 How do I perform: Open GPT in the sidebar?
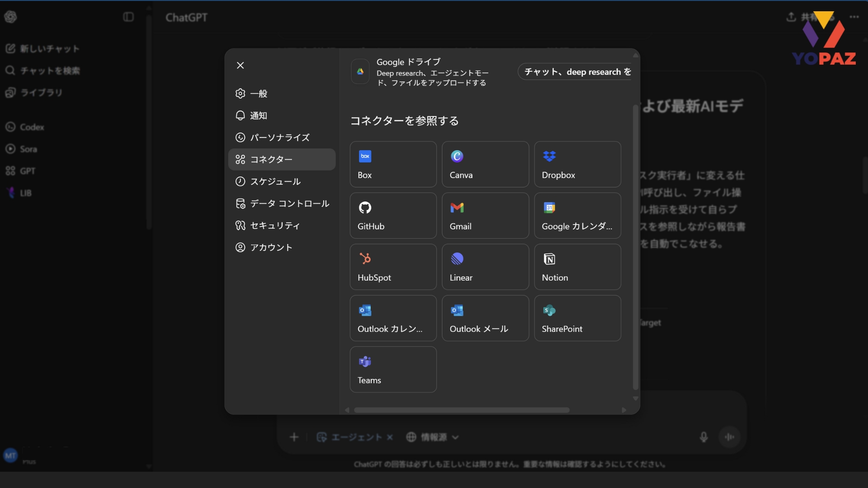coord(21,171)
